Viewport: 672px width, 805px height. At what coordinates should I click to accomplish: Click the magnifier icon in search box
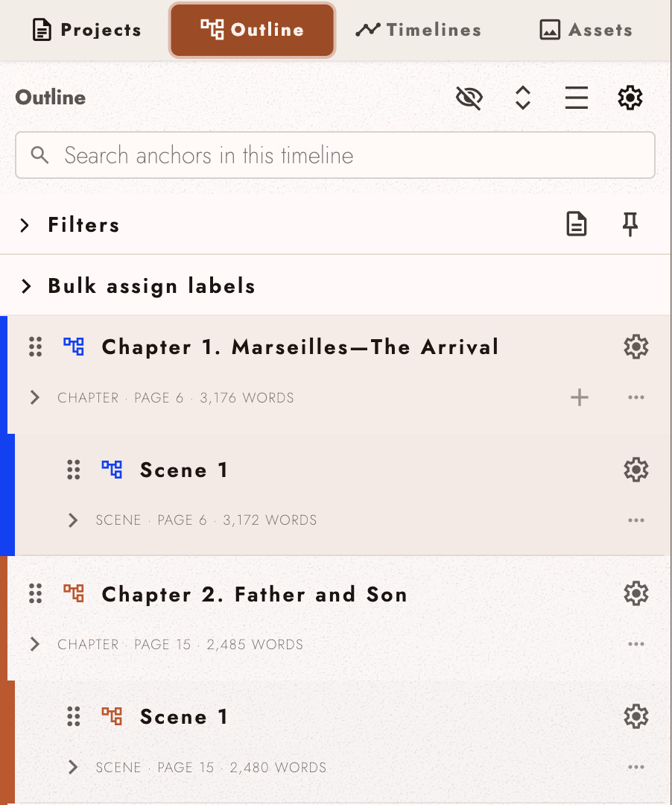point(39,155)
